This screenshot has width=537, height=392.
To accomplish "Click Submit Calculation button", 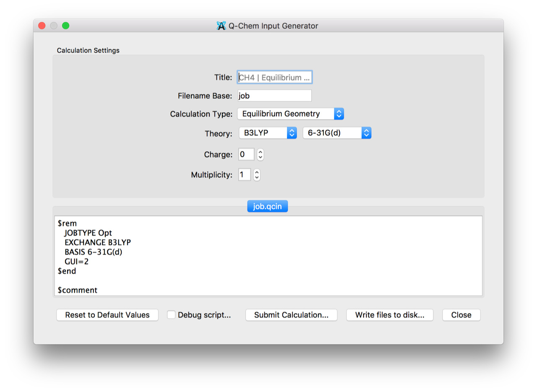I will click(x=291, y=315).
